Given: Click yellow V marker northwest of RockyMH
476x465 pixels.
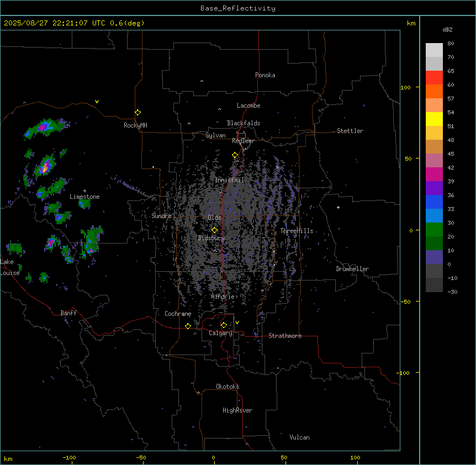Looking at the screenshot, I should pyautogui.click(x=97, y=102).
